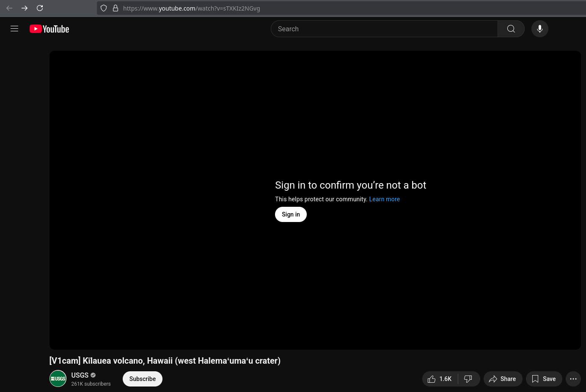Viewport: 586px width, 392px height.
Task: Open the three-dot more actions menu
Action: tap(573, 379)
